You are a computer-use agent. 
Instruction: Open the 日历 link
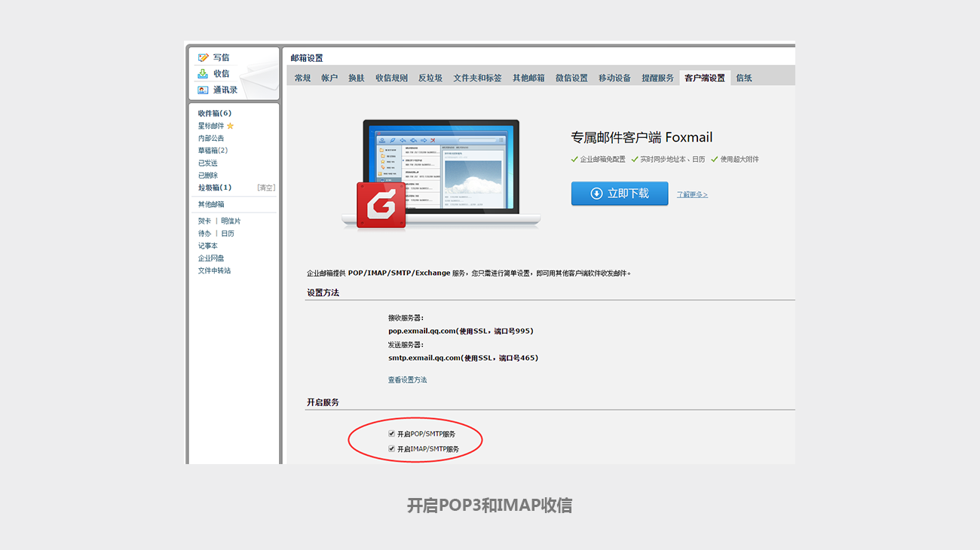click(x=228, y=234)
